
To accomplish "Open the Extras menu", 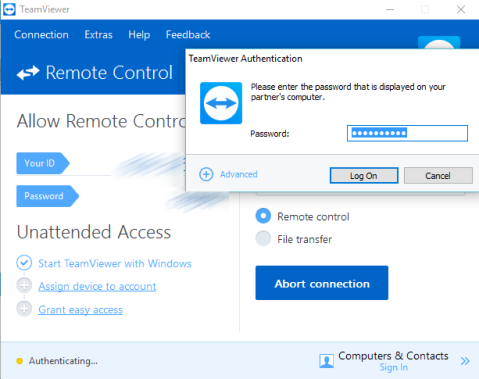I will [98, 35].
